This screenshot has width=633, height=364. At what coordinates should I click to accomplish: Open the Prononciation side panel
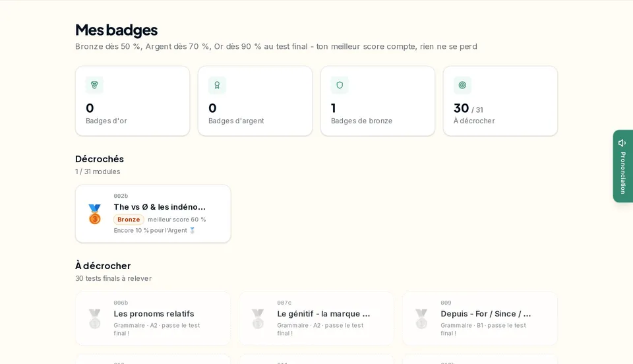tap(623, 166)
